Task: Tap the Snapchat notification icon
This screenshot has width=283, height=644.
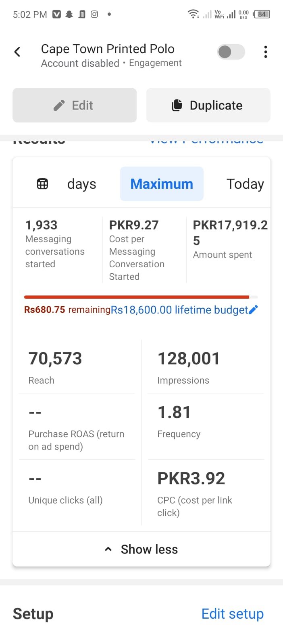Action: [69, 14]
